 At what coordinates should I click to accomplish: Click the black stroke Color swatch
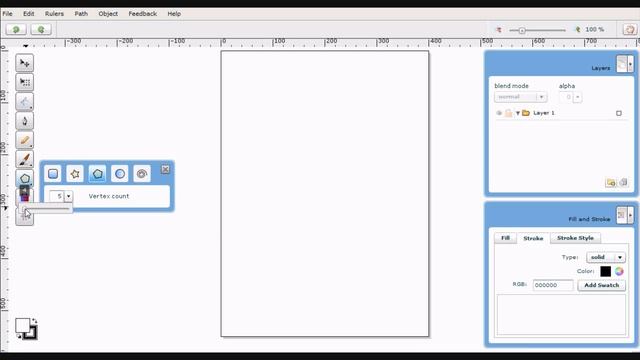(x=605, y=271)
